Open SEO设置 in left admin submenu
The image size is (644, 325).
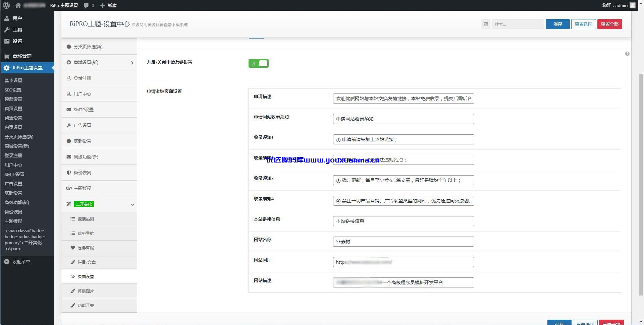pos(13,90)
